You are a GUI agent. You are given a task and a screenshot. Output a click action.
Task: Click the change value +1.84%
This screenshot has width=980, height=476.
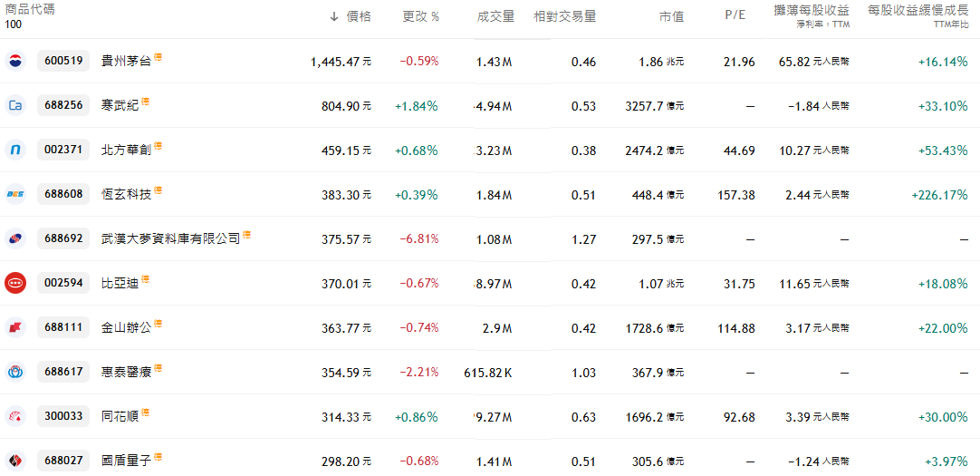[x=417, y=106]
